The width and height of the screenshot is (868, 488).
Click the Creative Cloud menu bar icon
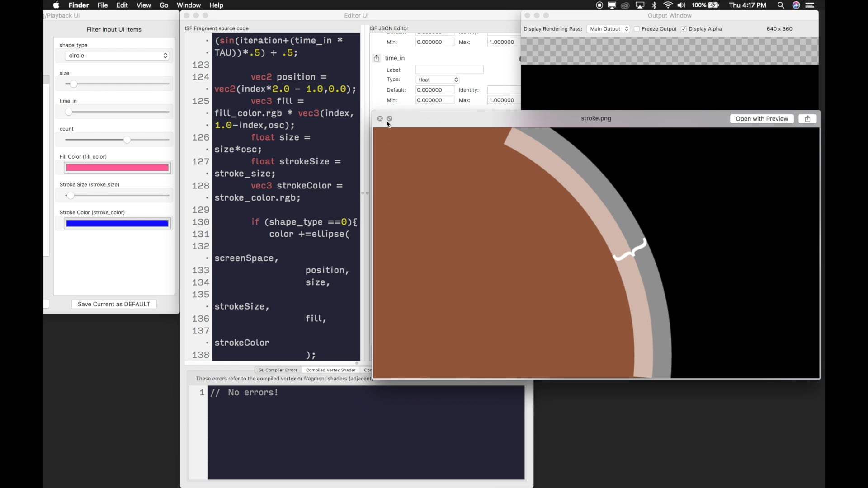625,5
